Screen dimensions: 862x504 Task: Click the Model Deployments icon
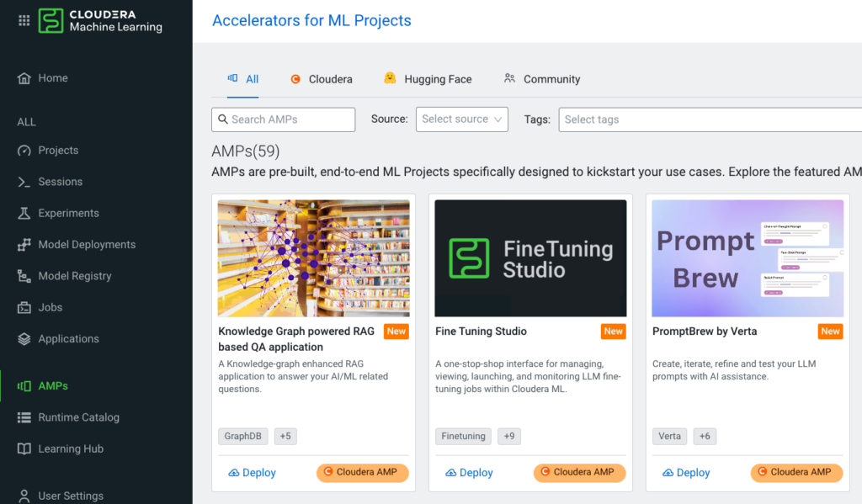click(x=25, y=244)
